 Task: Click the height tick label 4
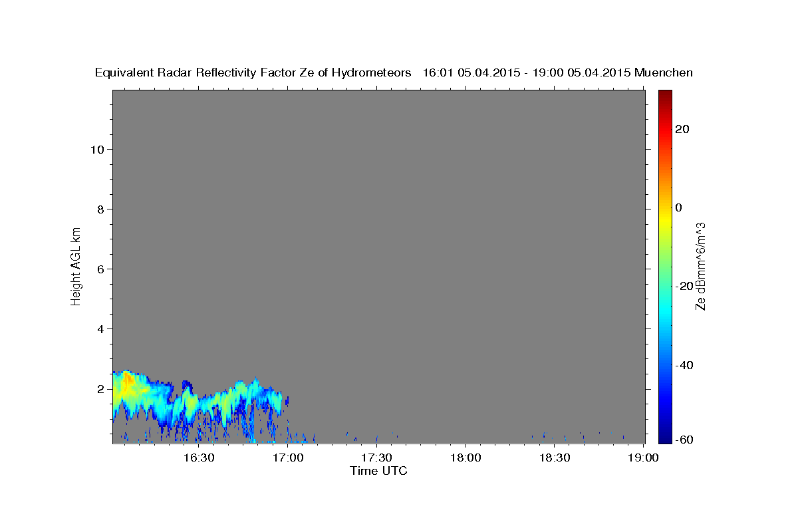coord(102,329)
